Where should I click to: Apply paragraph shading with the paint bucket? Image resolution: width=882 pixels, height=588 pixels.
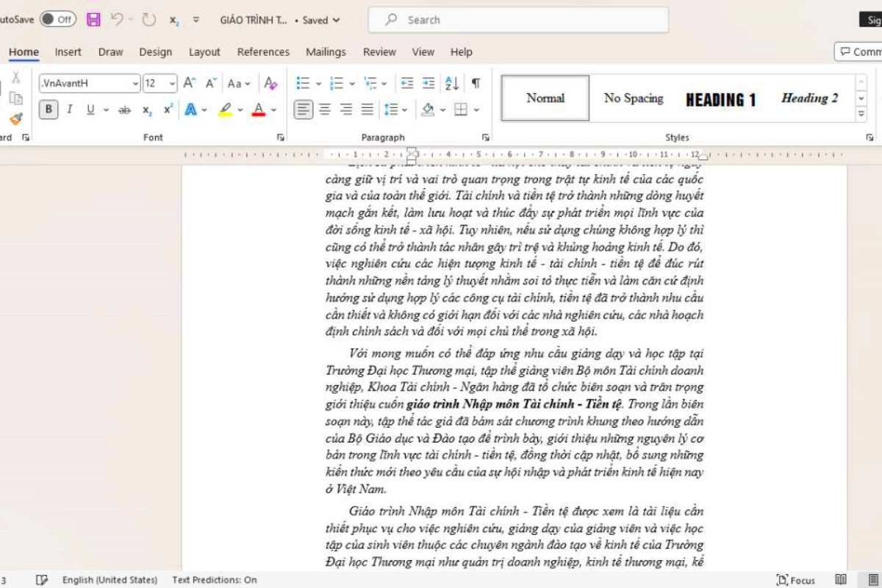[428, 110]
